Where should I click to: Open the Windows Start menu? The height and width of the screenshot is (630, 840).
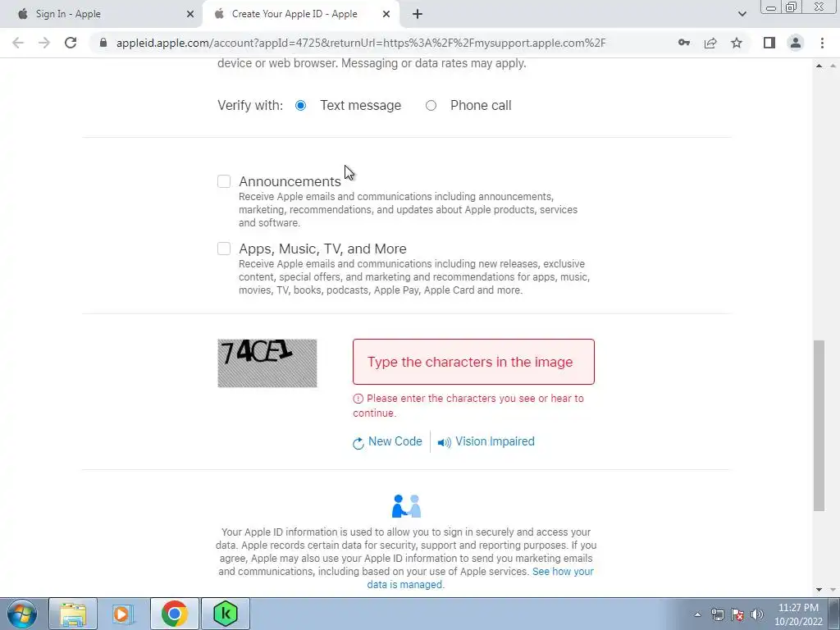(x=22, y=614)
